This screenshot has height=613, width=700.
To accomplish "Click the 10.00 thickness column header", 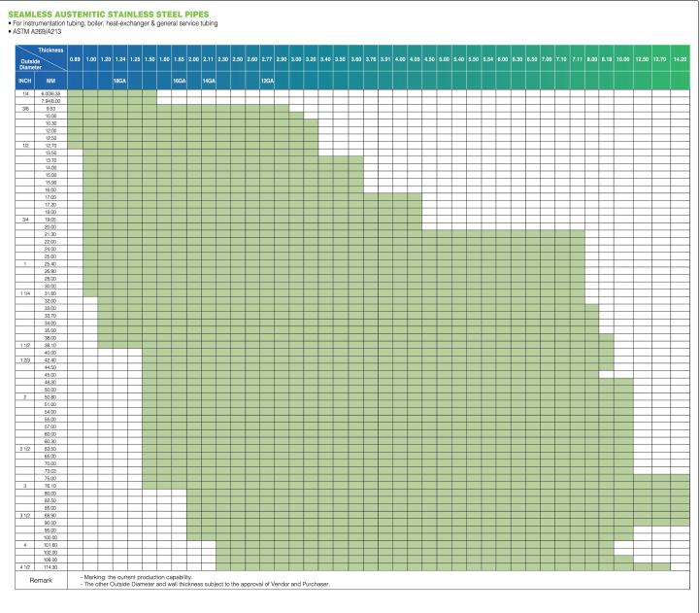I will coord(623,60).
